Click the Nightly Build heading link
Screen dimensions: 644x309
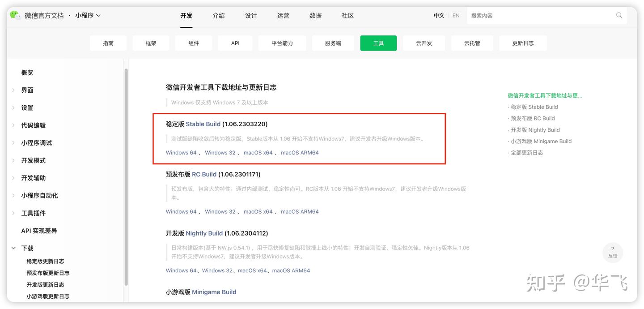204,233
